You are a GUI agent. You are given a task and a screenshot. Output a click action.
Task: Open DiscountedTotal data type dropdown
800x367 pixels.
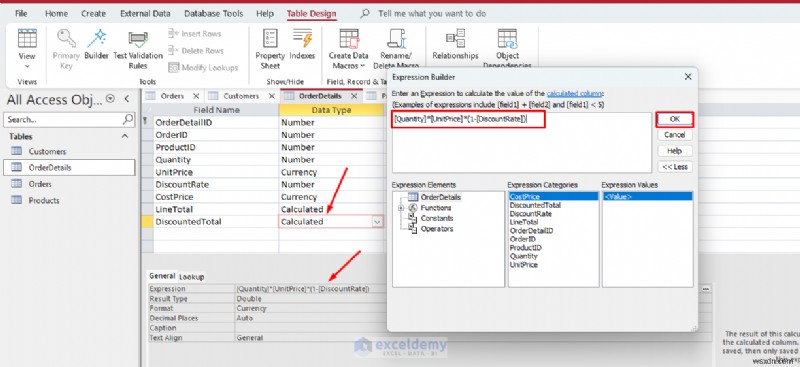(377, 222)
